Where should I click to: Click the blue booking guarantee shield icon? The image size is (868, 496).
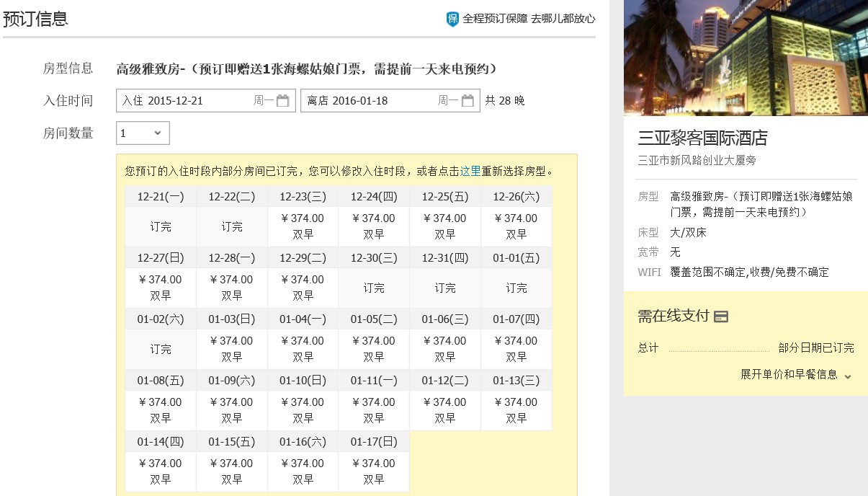point(452,19)
